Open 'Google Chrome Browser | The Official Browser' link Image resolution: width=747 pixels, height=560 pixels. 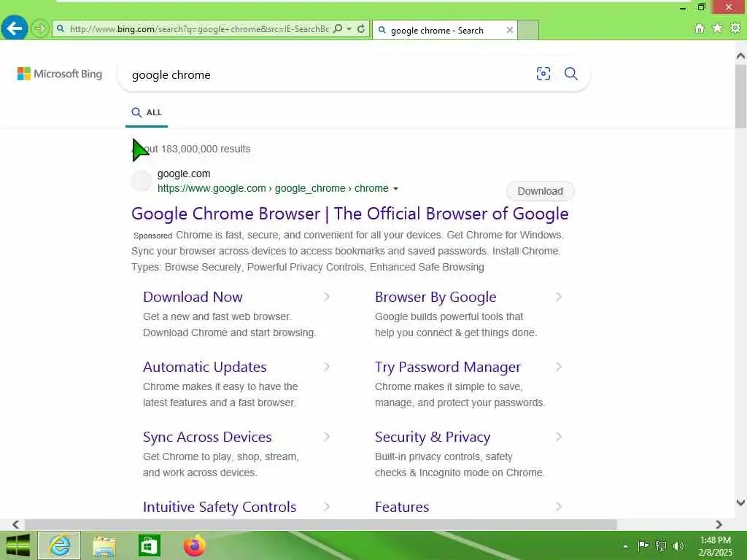350,214
